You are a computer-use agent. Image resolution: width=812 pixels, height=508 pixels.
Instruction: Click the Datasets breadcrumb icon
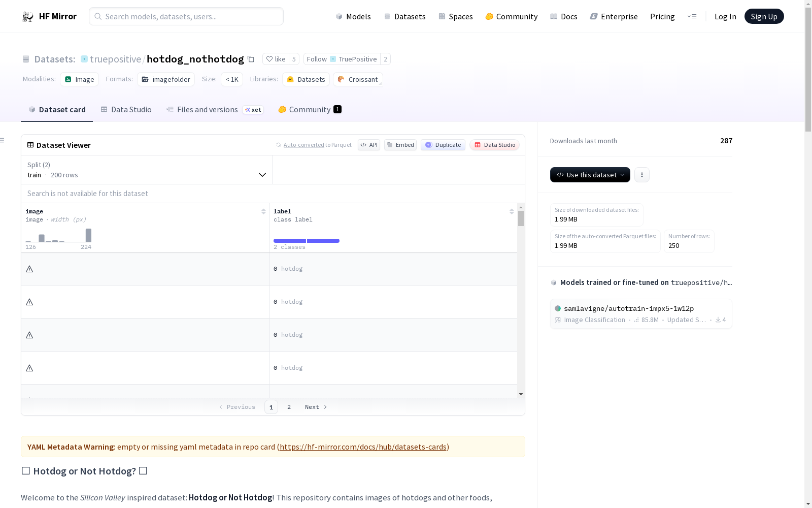(26, 59)
